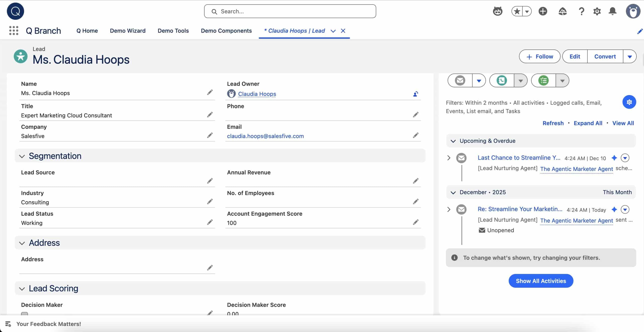This screenshot has width=644, height=332.
Task: Switch to the Demo Wizard tab
Action: coord(128,31)
